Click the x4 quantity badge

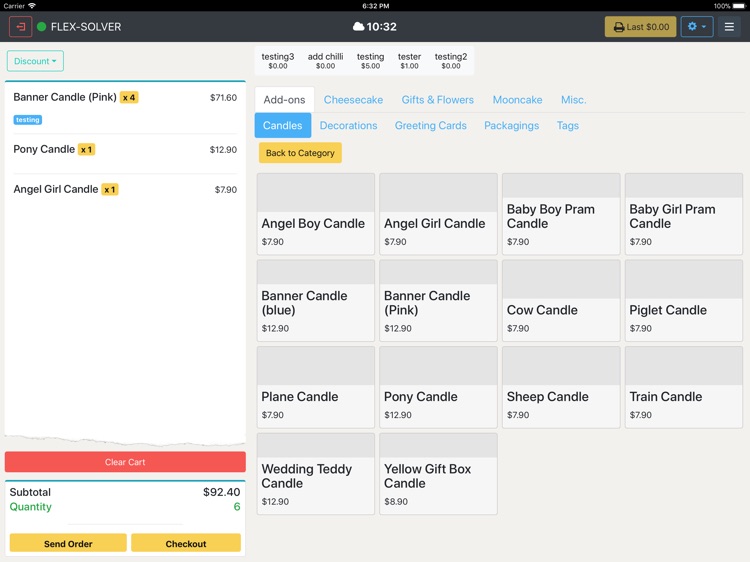129,98
